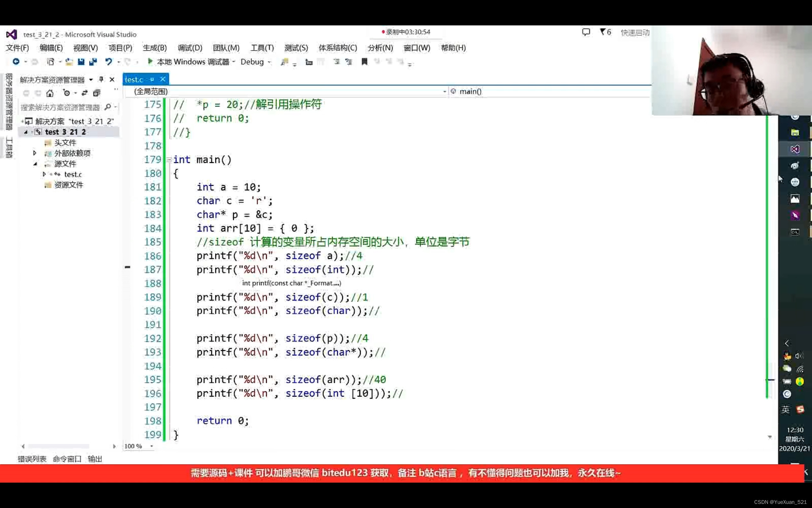This screenshot has height=508, width=812.
Task: Open the 工具箱 side tab
Action: (9, 148)
